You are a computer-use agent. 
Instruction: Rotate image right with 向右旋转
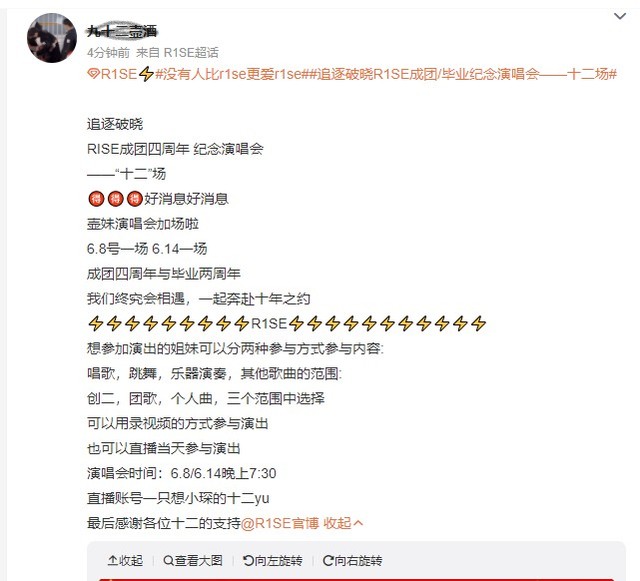(352, 561)
